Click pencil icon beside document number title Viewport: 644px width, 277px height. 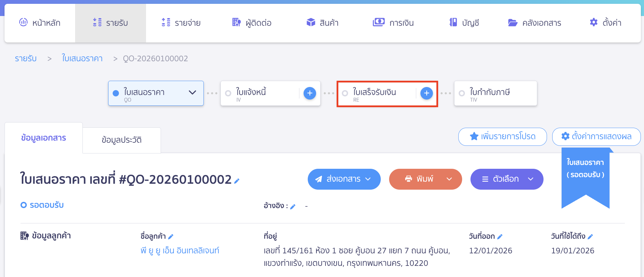(237, 181)
